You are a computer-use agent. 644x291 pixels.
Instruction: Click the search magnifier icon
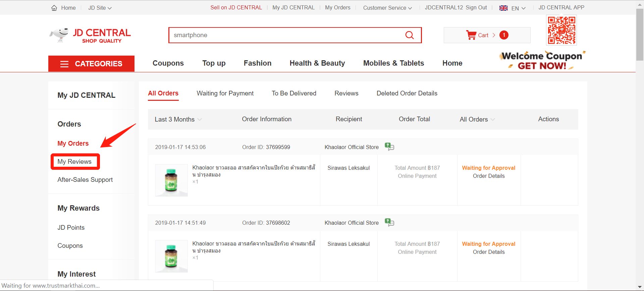pyautogui.click(x=410, y=35)
